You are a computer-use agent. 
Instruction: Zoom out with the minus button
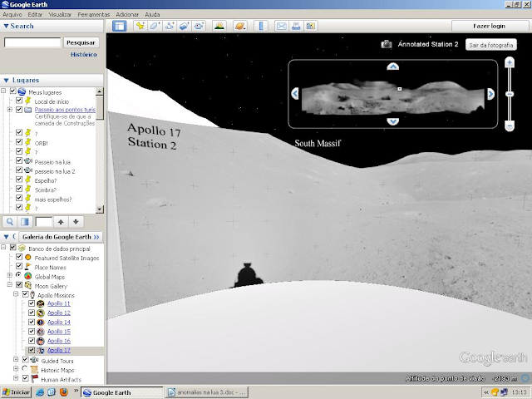click(510, 126)
